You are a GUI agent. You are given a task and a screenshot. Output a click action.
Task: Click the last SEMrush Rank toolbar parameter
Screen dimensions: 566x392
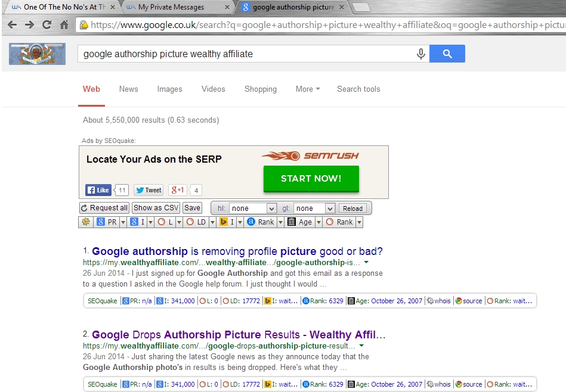point(339,222)
